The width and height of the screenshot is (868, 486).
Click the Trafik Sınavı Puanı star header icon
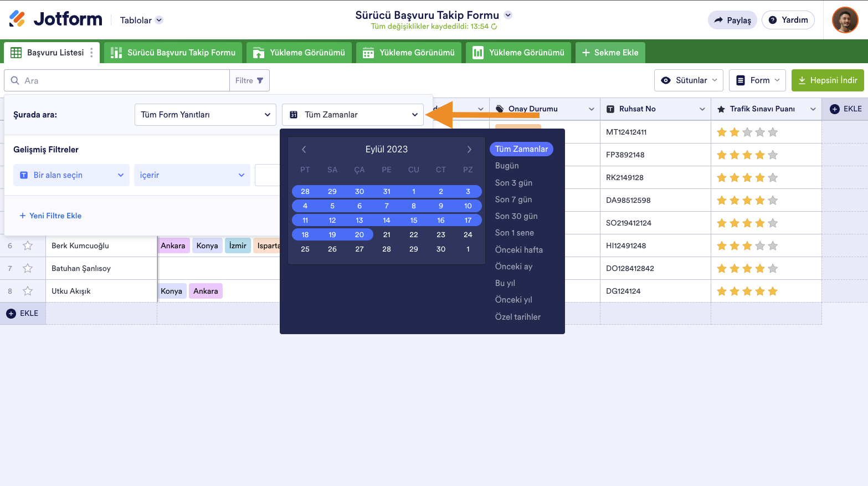721,109
